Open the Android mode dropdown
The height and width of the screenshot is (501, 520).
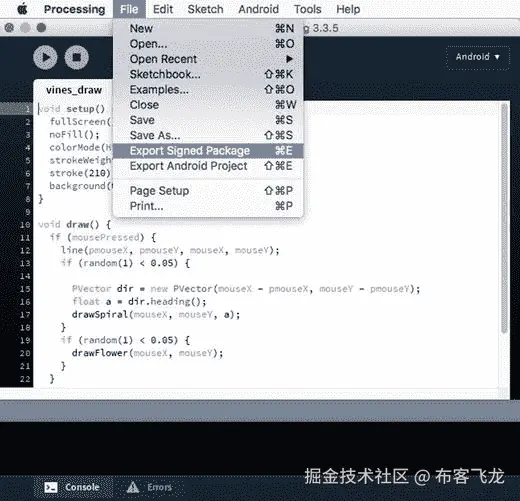(478, 57)
